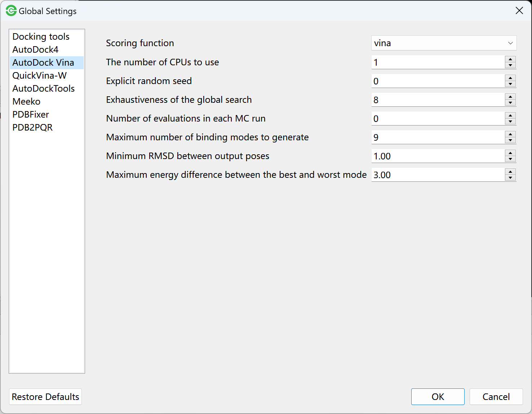Click 'Number of evaluations in each MC run' label
The width and height of the screenshot is (532, 414).
tap(186, 119)
